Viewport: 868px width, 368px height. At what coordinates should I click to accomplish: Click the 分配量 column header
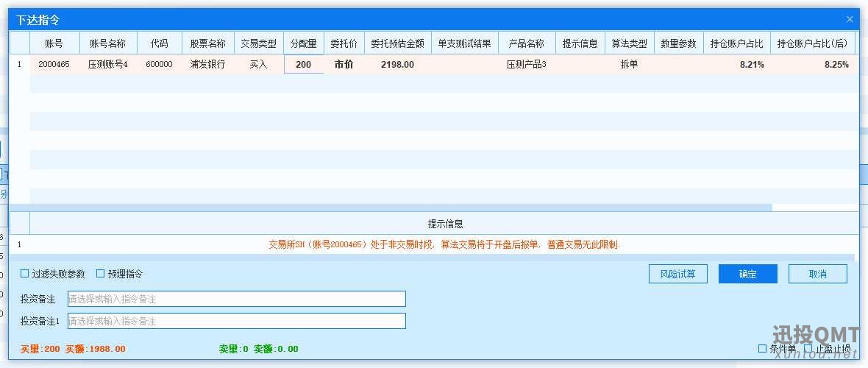pos(303,43)
